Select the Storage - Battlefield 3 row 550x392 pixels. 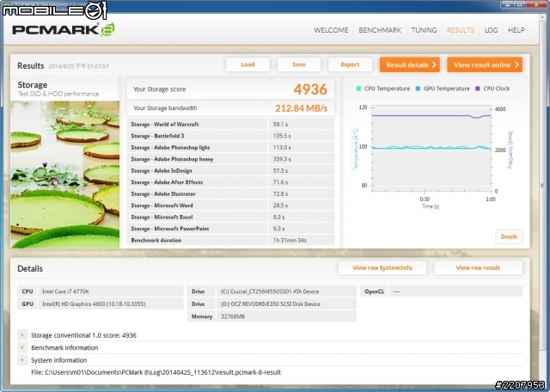(x=230, y=136)
